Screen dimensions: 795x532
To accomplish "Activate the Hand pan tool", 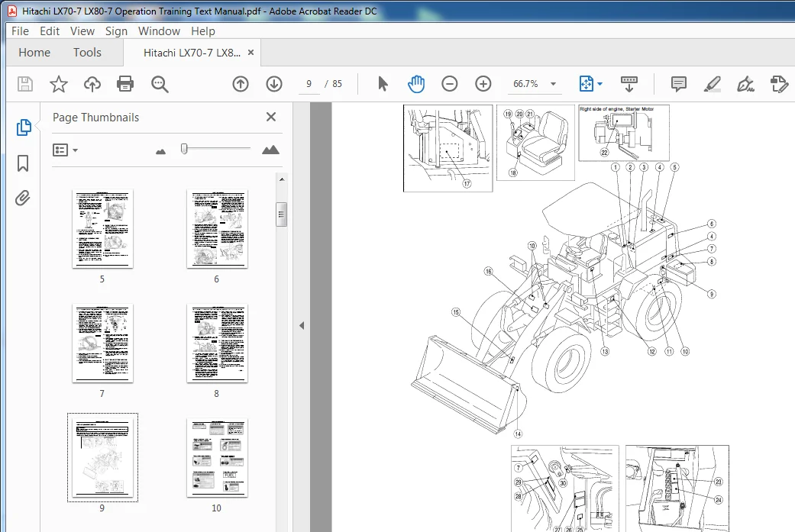I will 415,84.
